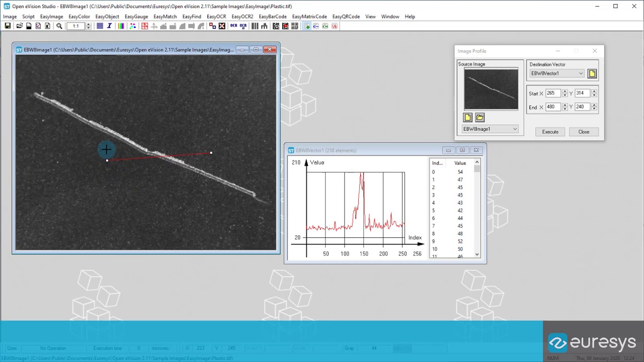Increase the End X value with up arrow
This screenshot has width=644, height=362.
565,105
